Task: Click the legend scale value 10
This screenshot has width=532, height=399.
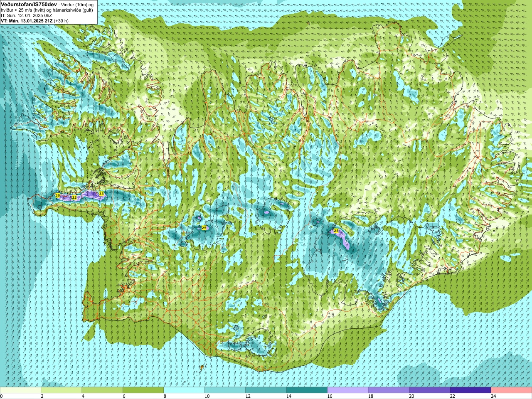Action: point(207,396)
